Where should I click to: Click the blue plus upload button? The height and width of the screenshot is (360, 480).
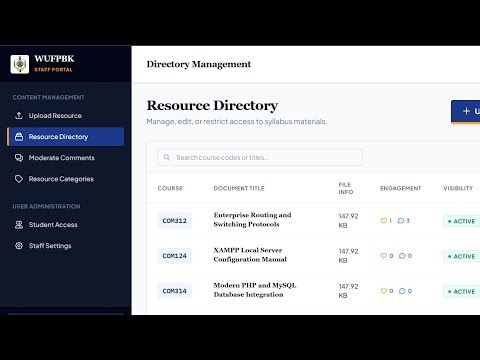[x=466, y=111]
